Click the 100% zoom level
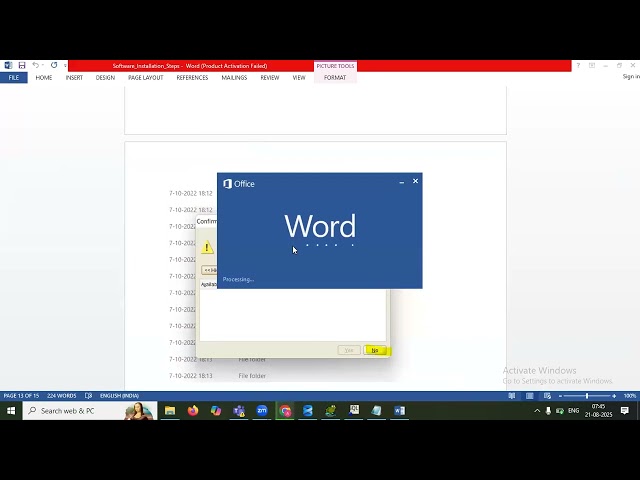 pyautogui.click(x=629, y=396)
